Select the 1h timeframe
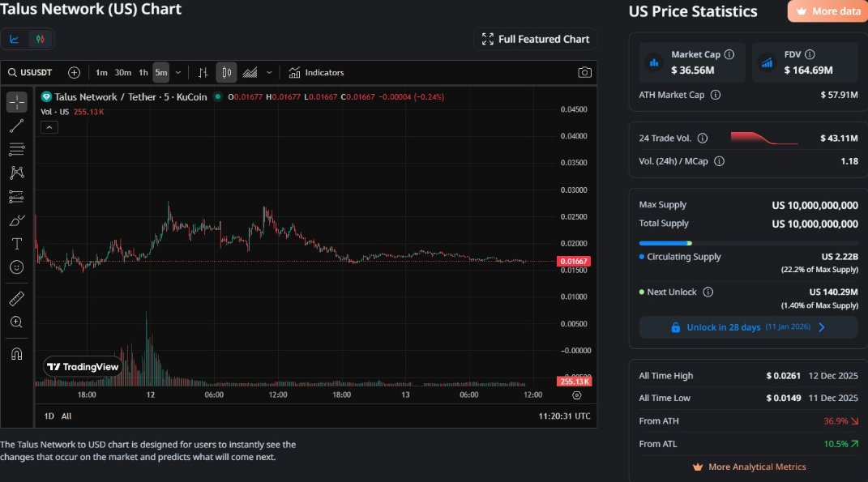Screen dimensions: 868x482 (143, 72)
